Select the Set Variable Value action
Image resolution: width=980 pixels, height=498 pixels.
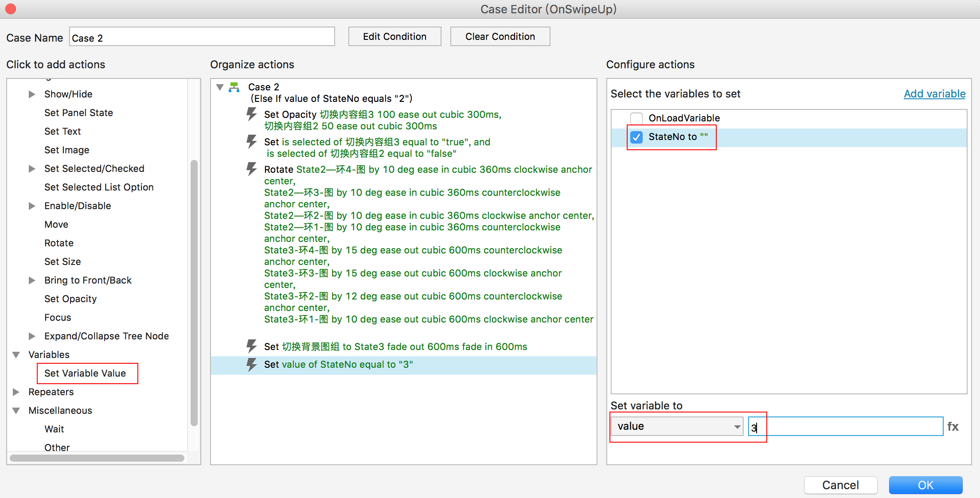[85, 373]
